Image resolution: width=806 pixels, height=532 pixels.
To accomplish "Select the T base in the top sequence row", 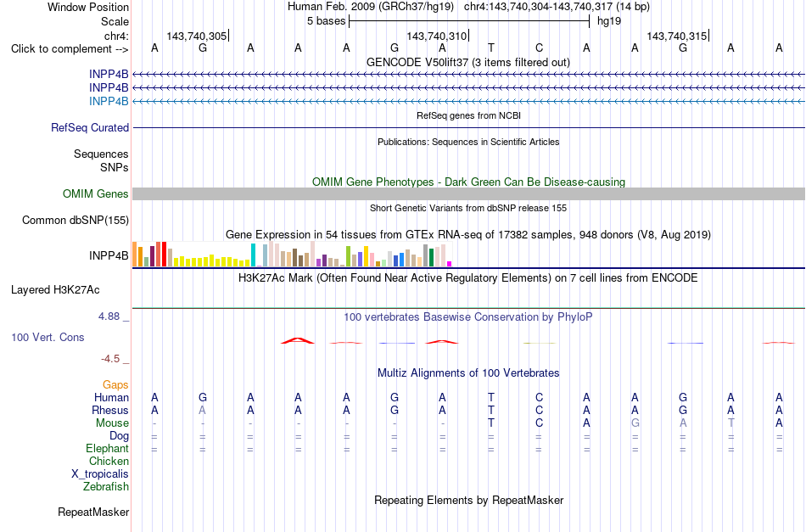I will click(491, 48).
